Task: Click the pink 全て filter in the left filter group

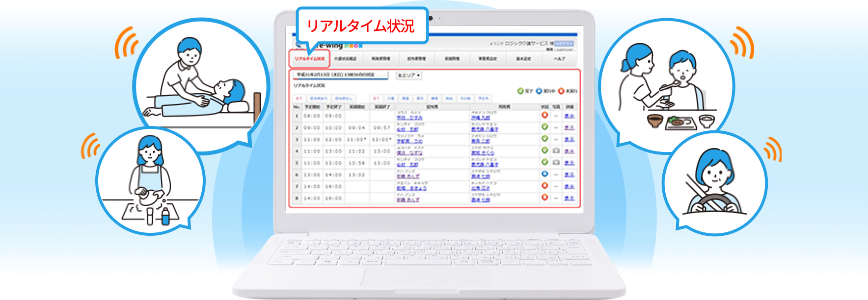Action: click(x=299, y=98)
